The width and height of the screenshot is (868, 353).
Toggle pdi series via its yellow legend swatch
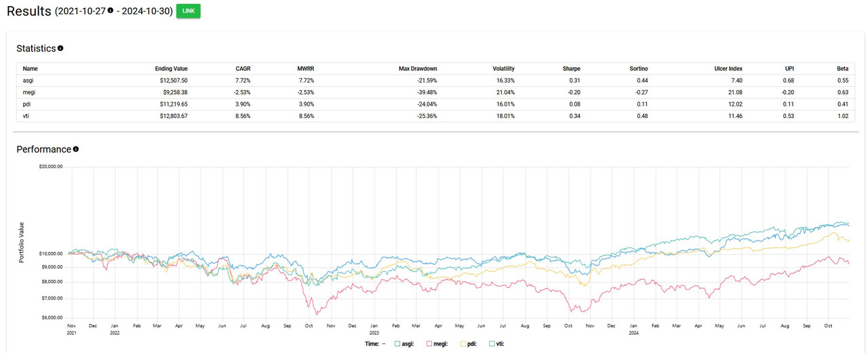(465, 344)
